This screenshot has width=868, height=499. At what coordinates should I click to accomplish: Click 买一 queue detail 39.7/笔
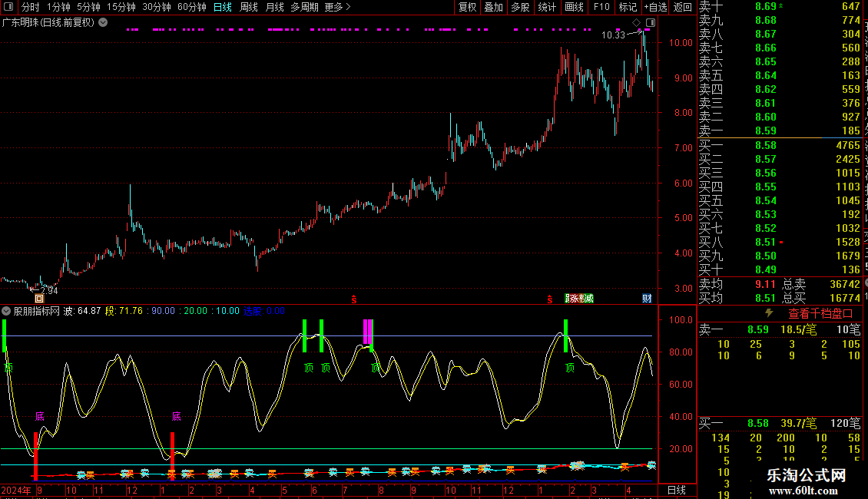click(798, 423)
